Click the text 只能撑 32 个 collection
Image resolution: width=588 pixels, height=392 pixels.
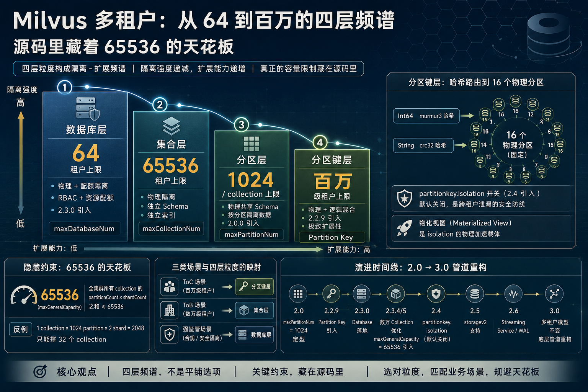point(71,340)
